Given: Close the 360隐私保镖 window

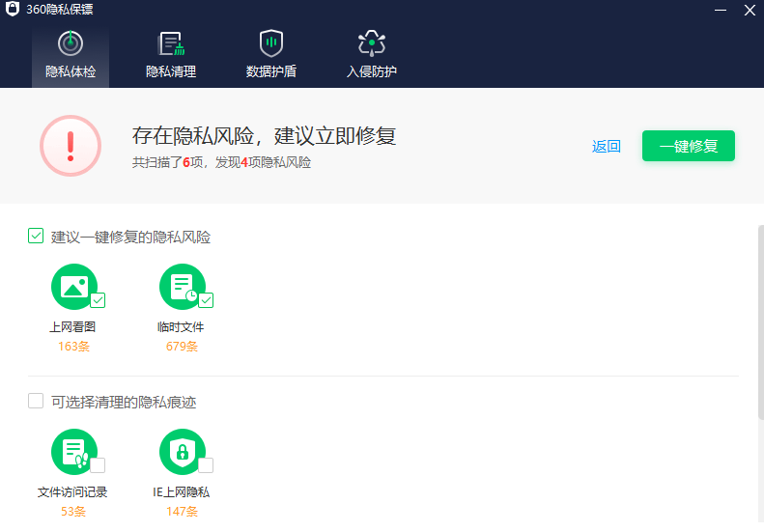Looking at the screenshot, I should click(x=750, y=10).
